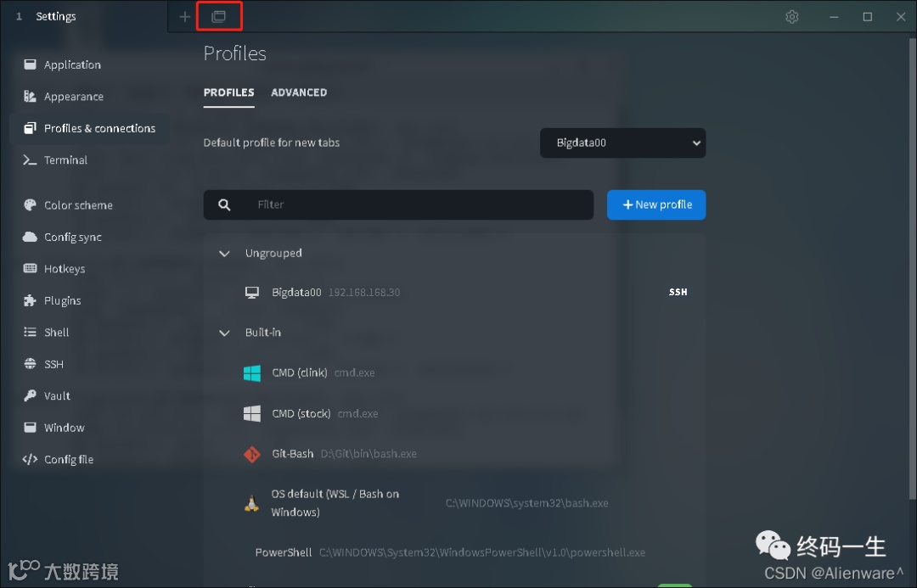This screenshot has height=588, width=917.
Task: Select the CMD (stock) profile
Action: 454,413
